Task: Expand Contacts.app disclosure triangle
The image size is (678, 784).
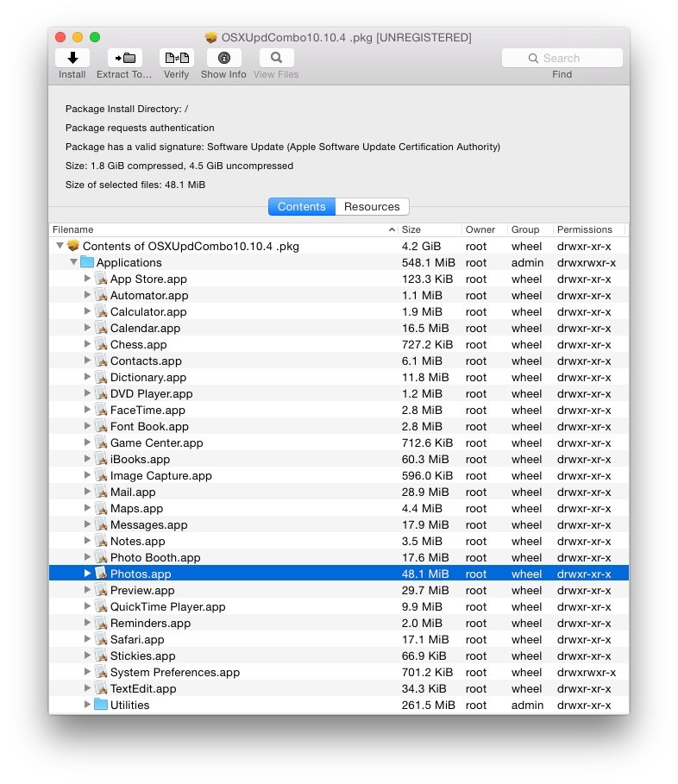Action: 87,360
